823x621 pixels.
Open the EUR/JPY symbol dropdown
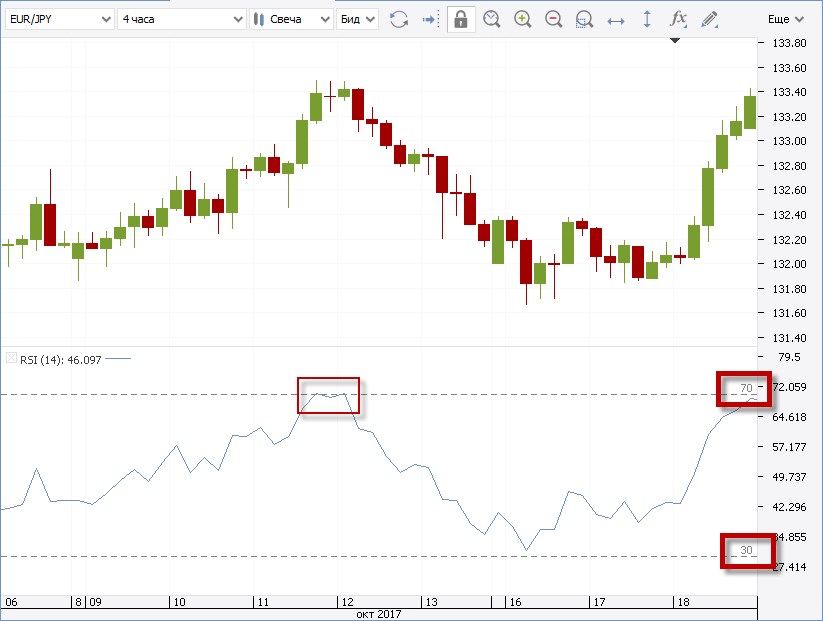(58, 19)
